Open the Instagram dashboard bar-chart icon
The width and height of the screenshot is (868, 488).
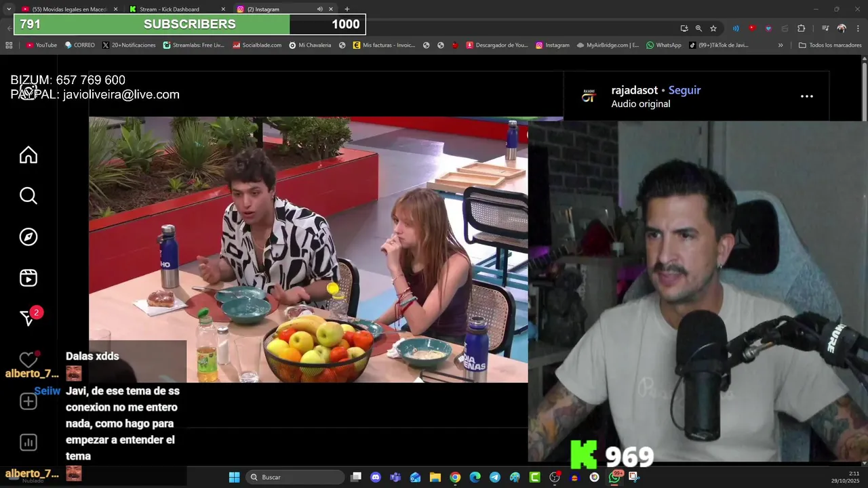[28, 443]
